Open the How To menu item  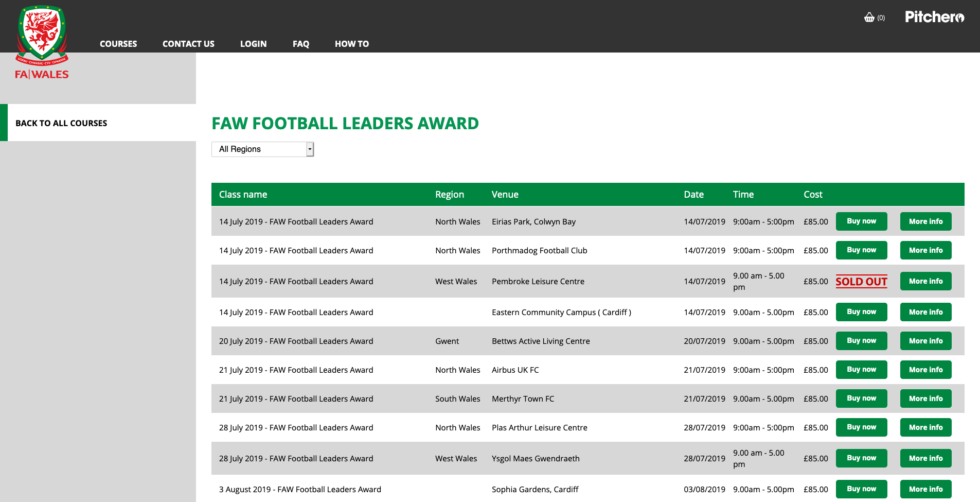click(352, 44)
